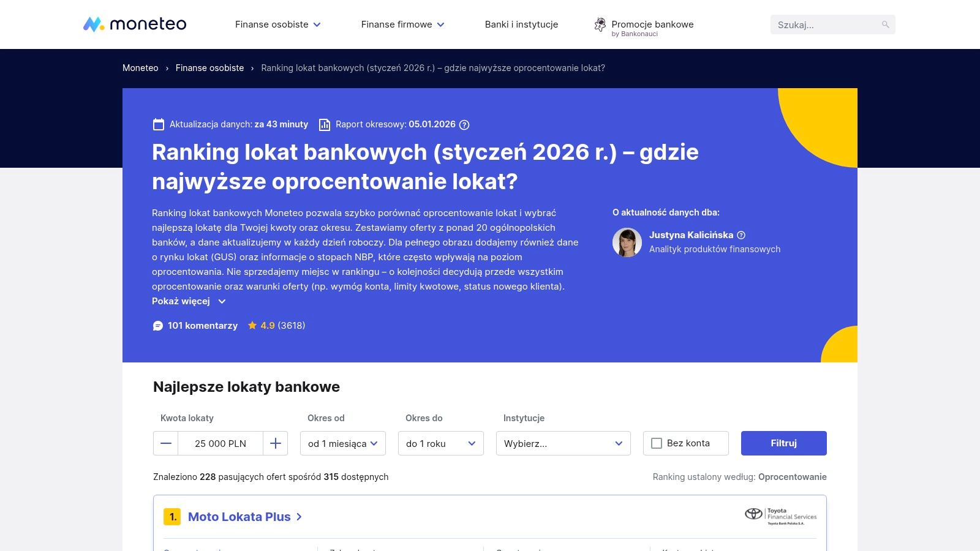
Task: Increase deposit amount with the plus button
Action: click(x=276, y=443)
